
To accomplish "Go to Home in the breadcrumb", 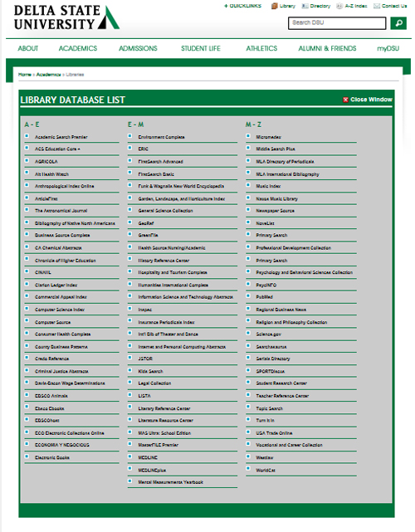I will [25, 75].
